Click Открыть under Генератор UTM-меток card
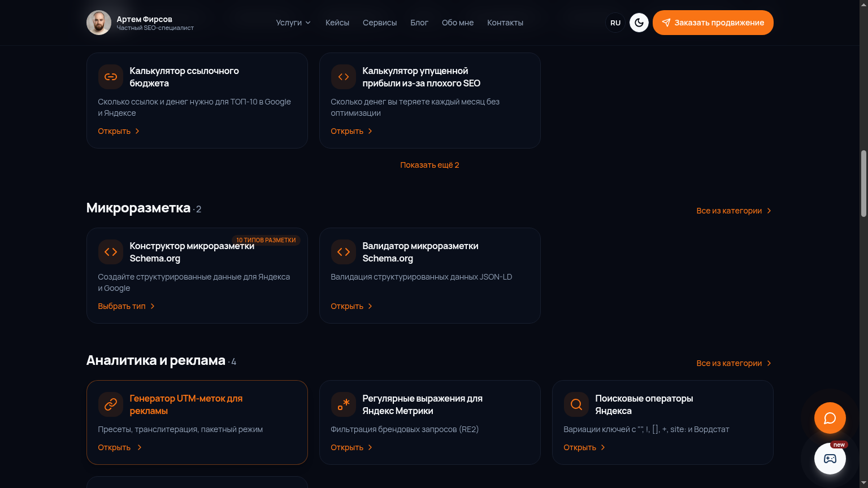This screenshot has width=868, height=488. point(120,447)
